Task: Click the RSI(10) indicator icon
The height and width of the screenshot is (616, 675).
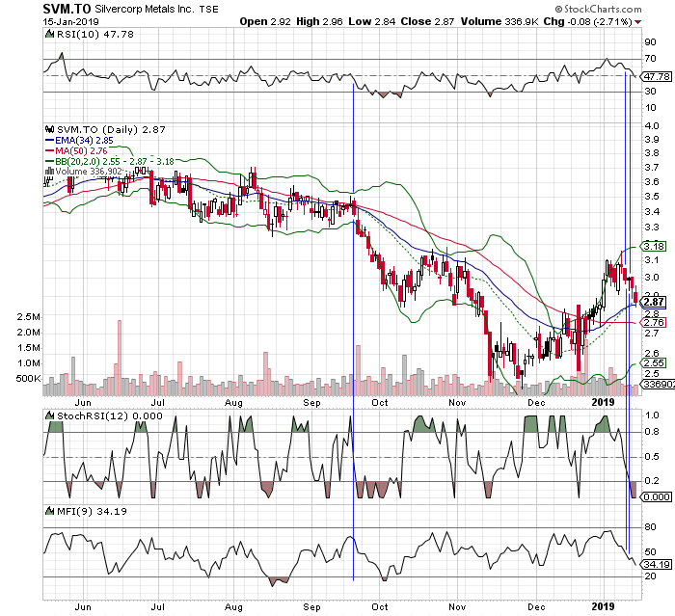Action: point(50,34)
